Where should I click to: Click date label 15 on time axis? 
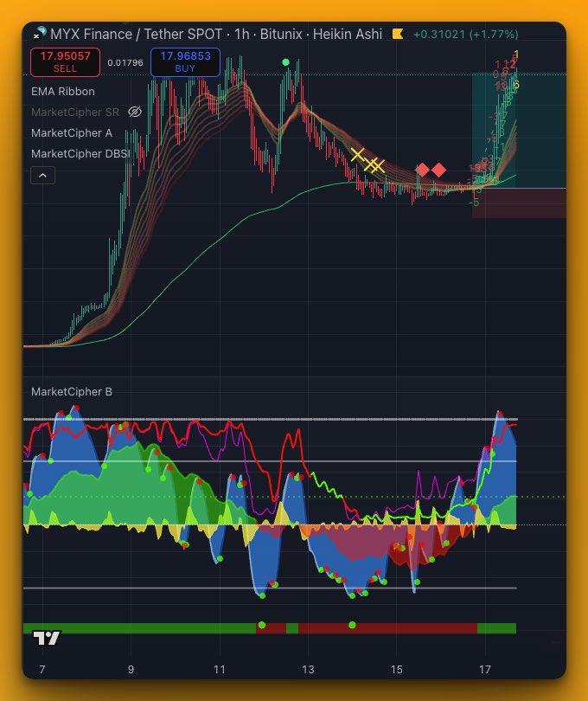point(396,669)
